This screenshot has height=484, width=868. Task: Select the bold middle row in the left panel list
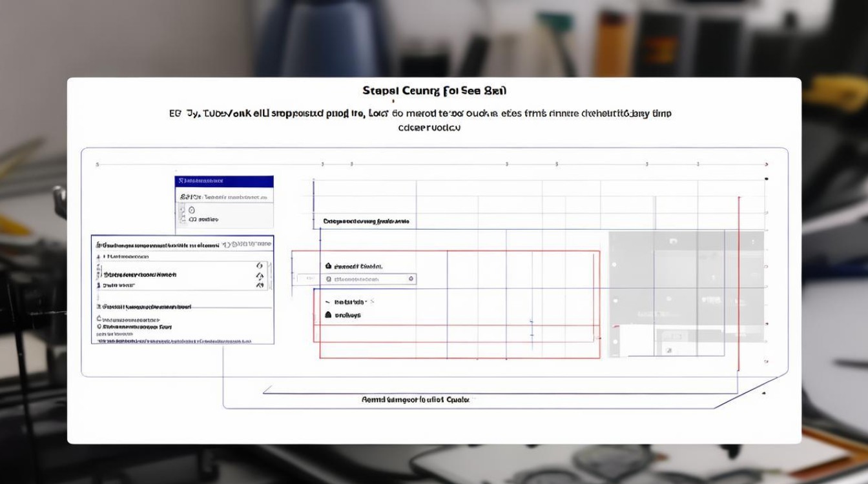coord(140,274)
